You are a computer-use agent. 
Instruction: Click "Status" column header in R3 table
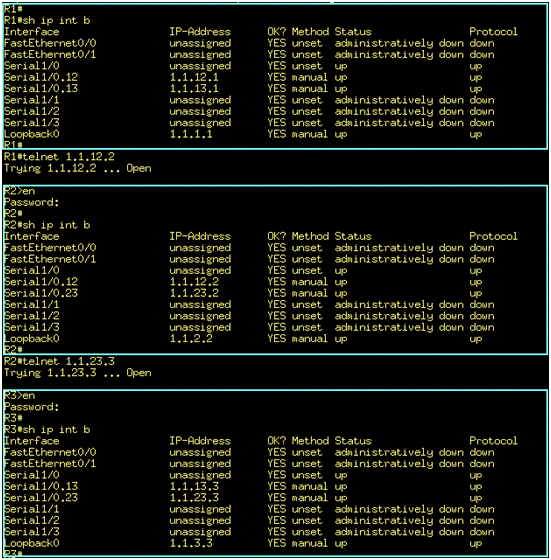click(353, 441)
